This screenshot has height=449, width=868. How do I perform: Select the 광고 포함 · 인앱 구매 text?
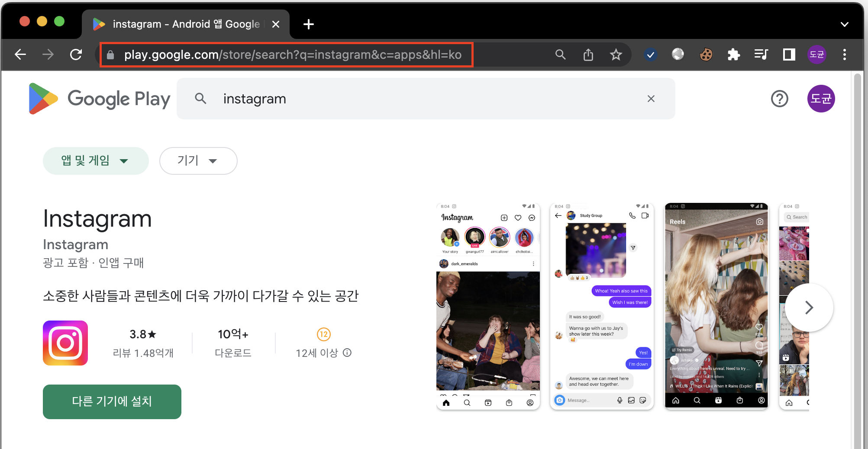(x=93, y=263)
